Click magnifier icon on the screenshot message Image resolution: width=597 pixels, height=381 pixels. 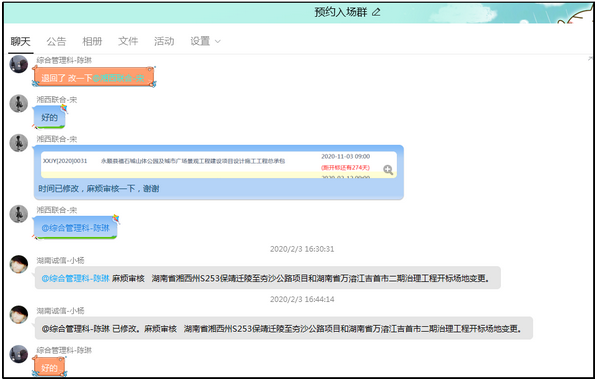click(388, 170)
